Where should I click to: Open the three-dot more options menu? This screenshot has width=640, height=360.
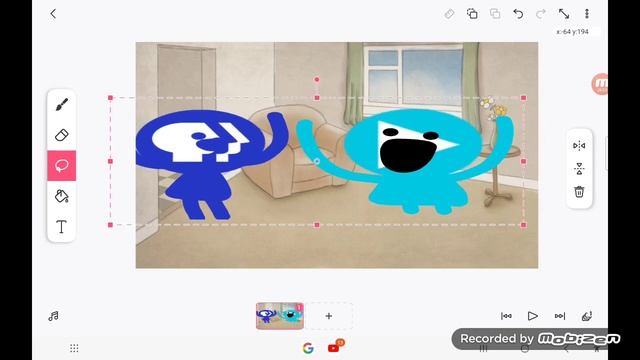587,14
